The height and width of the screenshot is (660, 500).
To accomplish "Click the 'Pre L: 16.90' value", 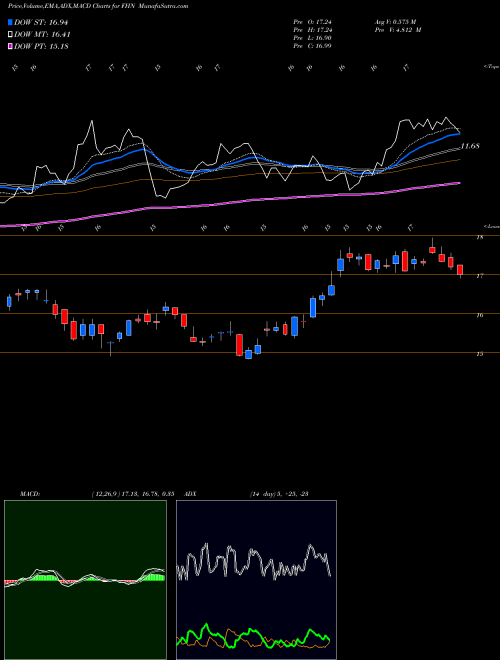I will (x=312, y=38).
